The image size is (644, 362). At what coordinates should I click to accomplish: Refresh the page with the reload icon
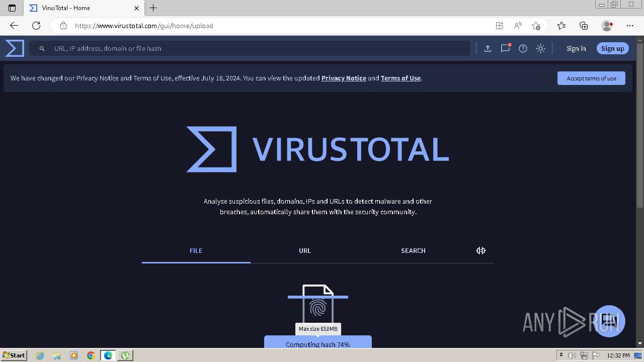pyautogui.click(x=36, y=26)
